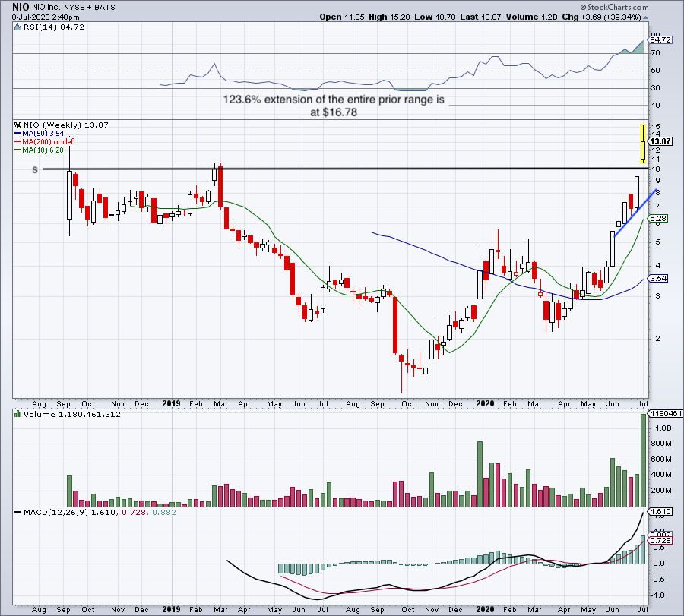Click the volume bars icon beside Volume label
Image resolution: width=684 pixels, height=616 pixels.
18,414
